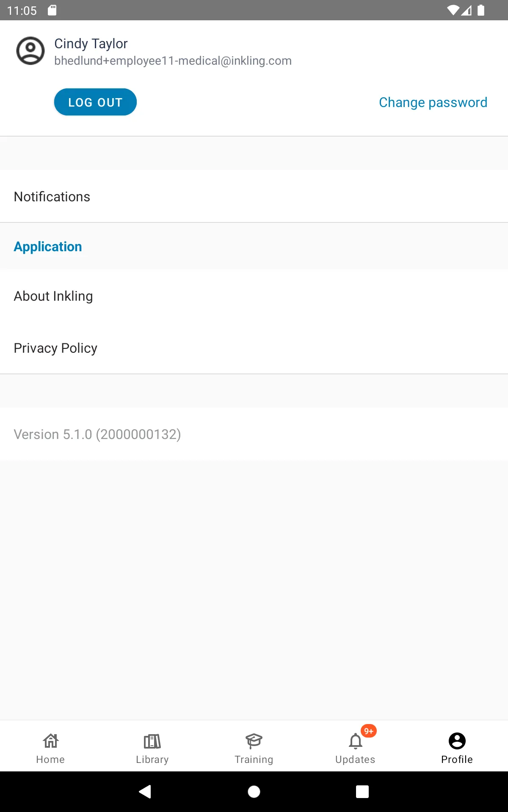Open the Updates bell icon

(x=356, y=741)
